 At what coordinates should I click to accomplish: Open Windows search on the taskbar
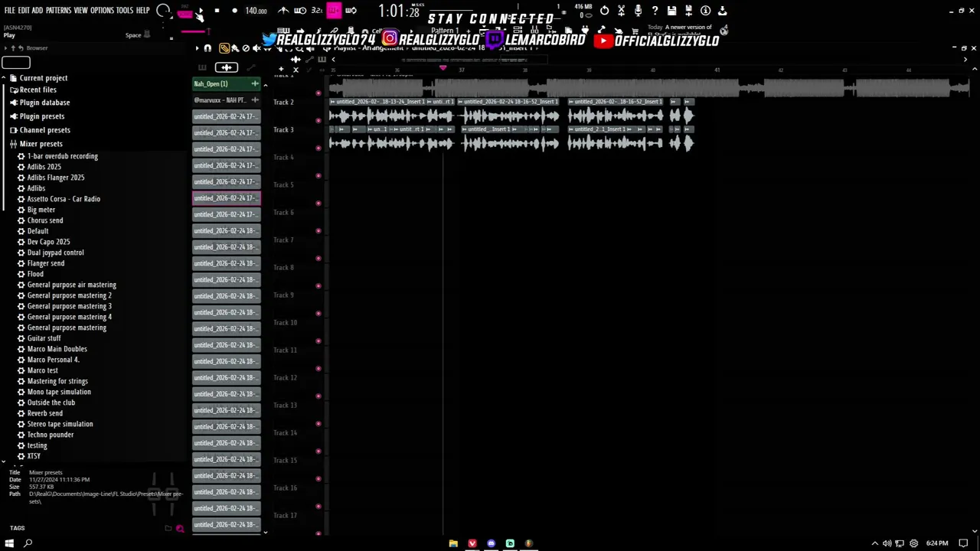click(x=28, y=543)
